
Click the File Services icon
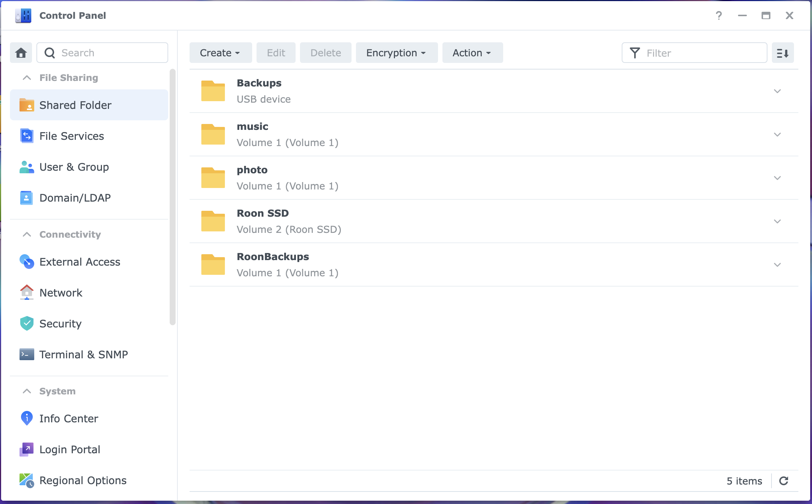click(x=27, y=136)
